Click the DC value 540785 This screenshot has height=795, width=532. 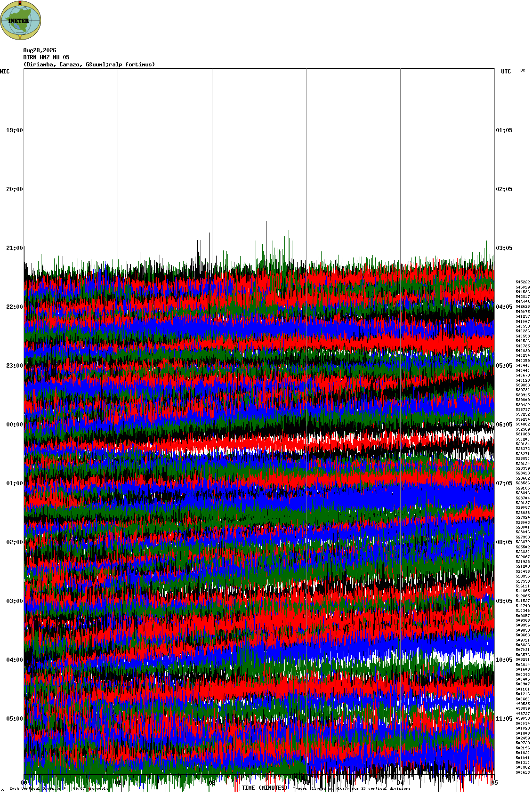coord(523,346)
